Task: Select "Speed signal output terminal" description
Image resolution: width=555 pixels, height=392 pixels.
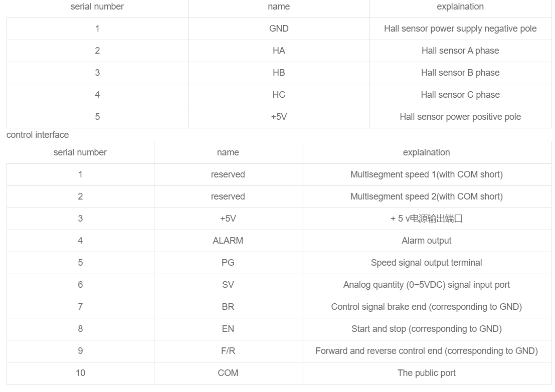Action: pyautogui.click(x=426, y=263)
